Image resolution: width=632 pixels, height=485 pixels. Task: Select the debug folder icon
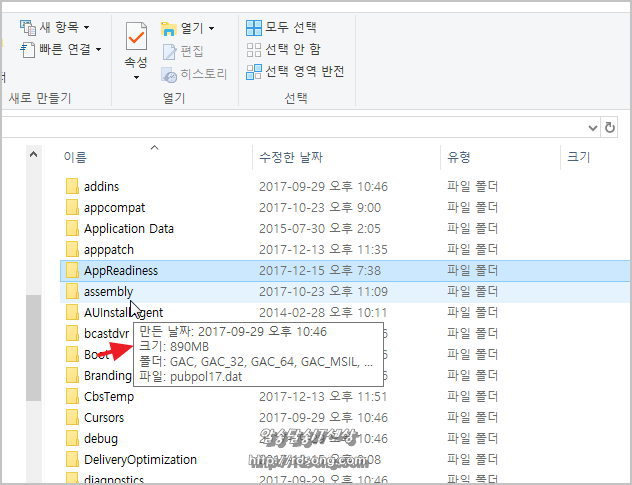coord(73,438)
